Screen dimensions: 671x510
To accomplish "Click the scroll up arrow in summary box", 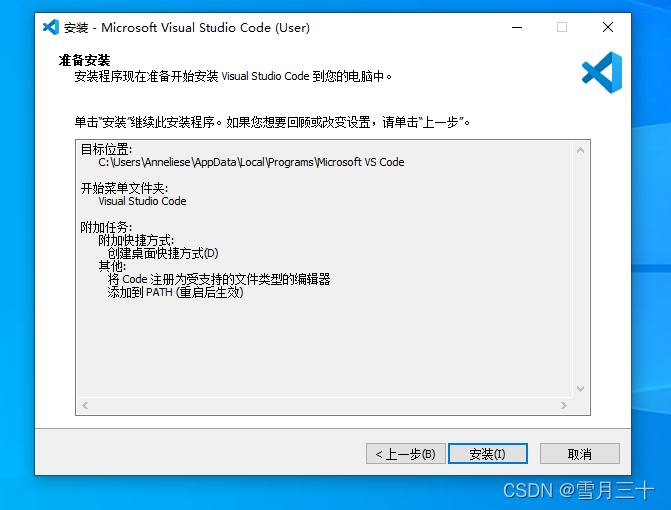I will coord(580,150).
